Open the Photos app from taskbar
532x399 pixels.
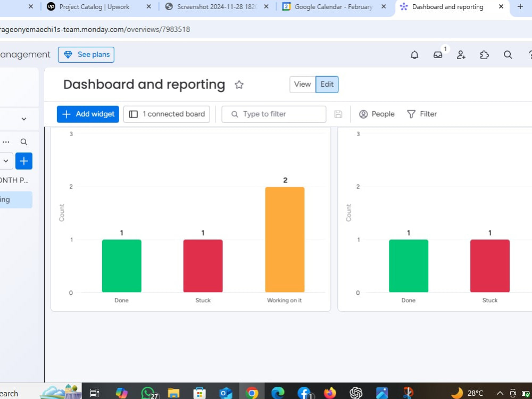(381, 393)
